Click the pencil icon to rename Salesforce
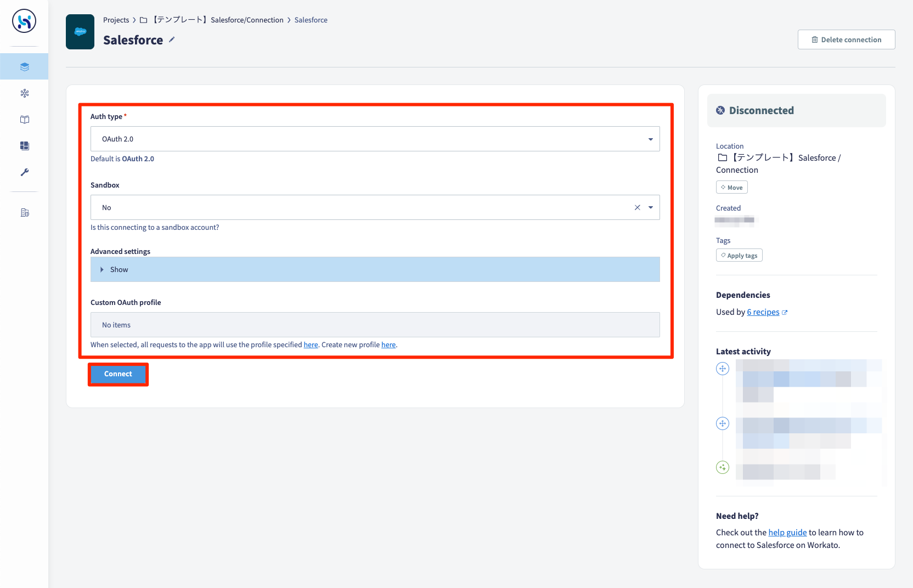The width and height of the screenshot is (913, 588). 172,39
